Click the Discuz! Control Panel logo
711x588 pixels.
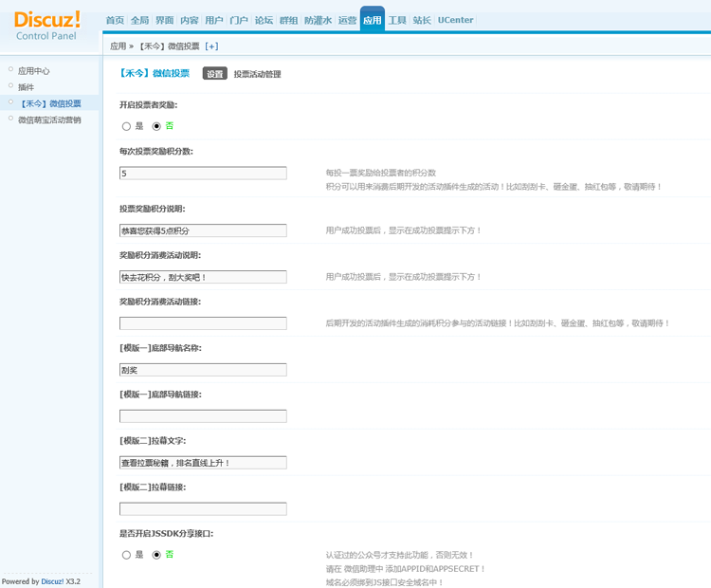tap(47, 26)
